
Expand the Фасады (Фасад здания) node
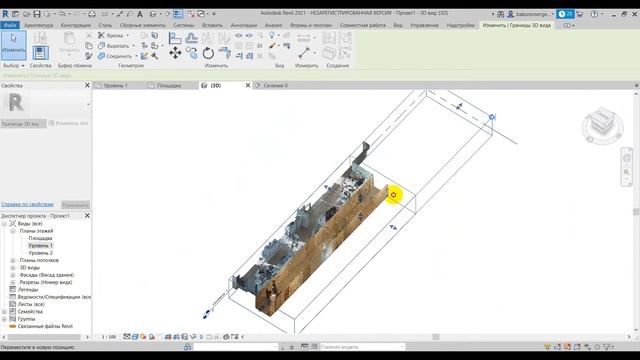(x=12, y=275)
